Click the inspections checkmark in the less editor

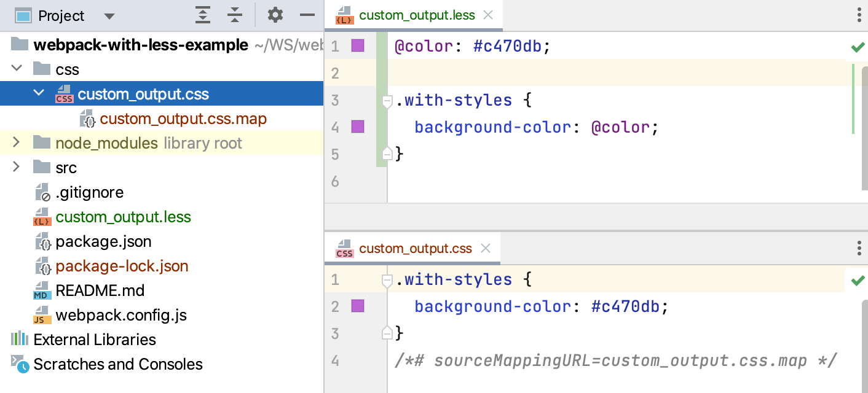[x=858, y=46]
